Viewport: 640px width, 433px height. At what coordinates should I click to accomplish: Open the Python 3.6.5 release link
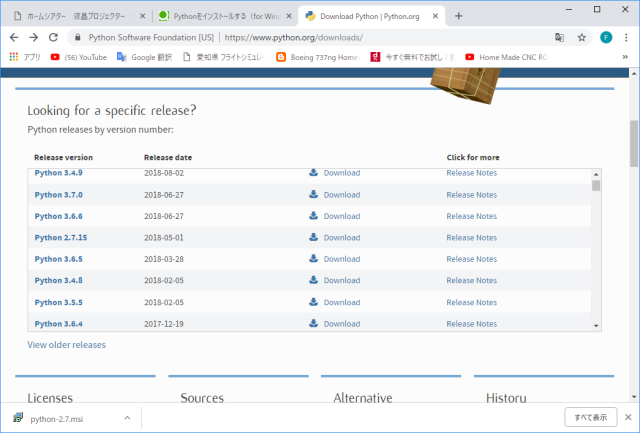[x=58, y=259]
